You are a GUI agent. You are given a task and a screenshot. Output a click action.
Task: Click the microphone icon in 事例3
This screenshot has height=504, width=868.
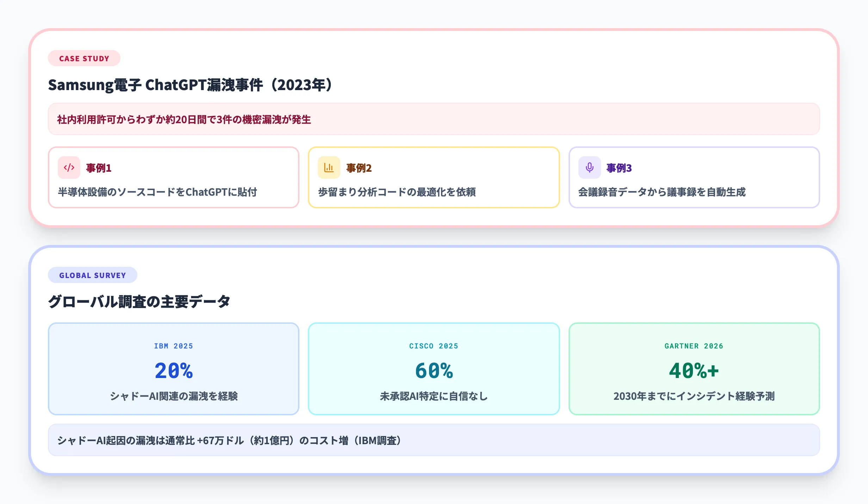pos(590,168)
